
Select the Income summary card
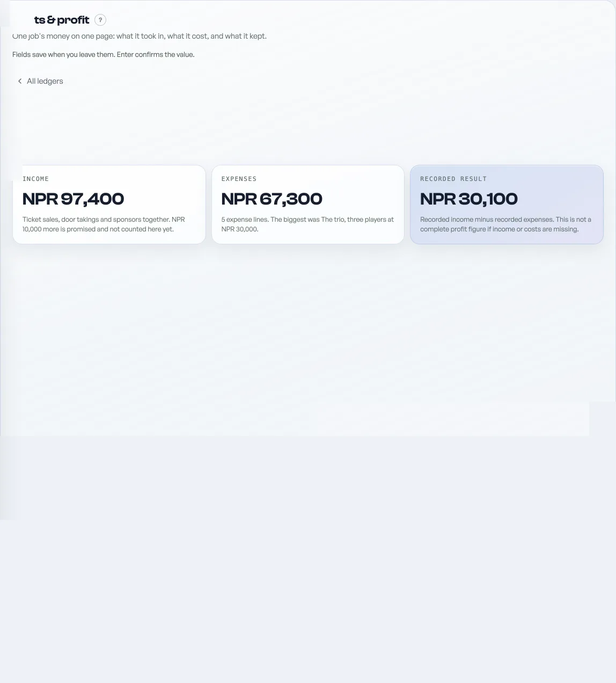click(x=109, y=205)
